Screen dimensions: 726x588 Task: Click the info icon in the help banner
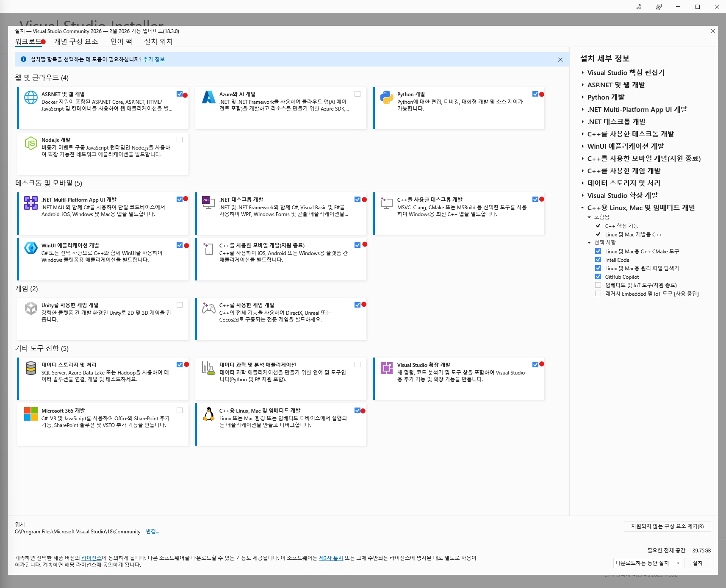(24, 59)
